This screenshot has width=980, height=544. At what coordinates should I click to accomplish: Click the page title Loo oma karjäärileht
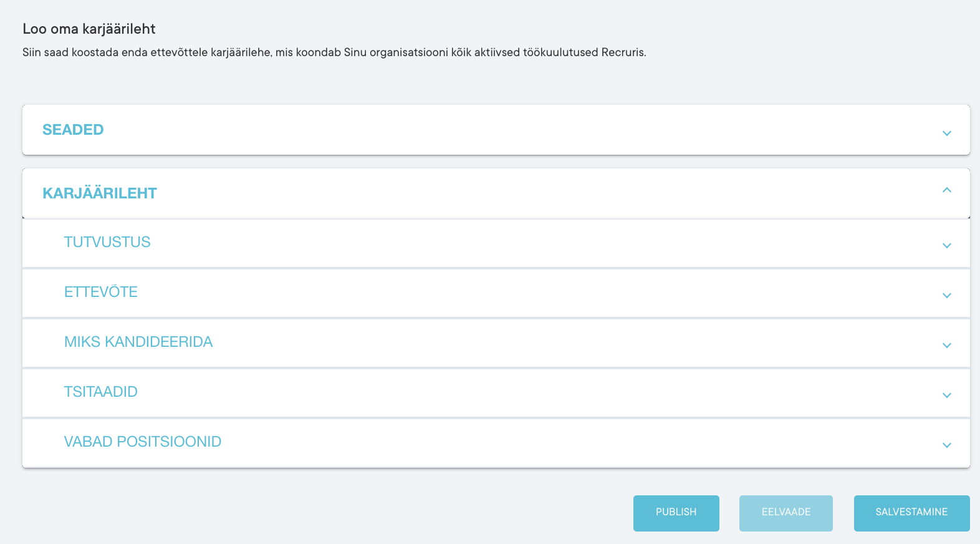[89, 29]
